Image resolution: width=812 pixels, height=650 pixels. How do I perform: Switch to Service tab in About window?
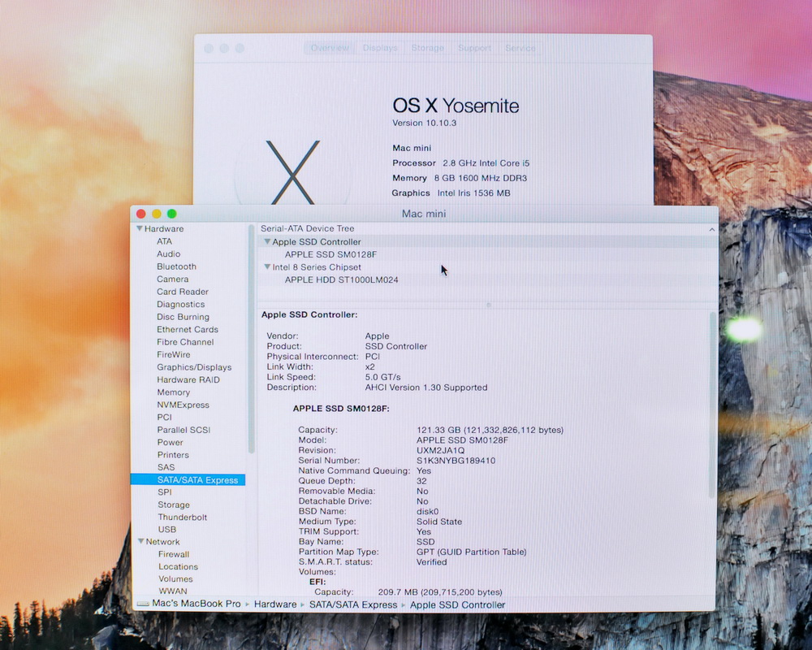[520, 48]
